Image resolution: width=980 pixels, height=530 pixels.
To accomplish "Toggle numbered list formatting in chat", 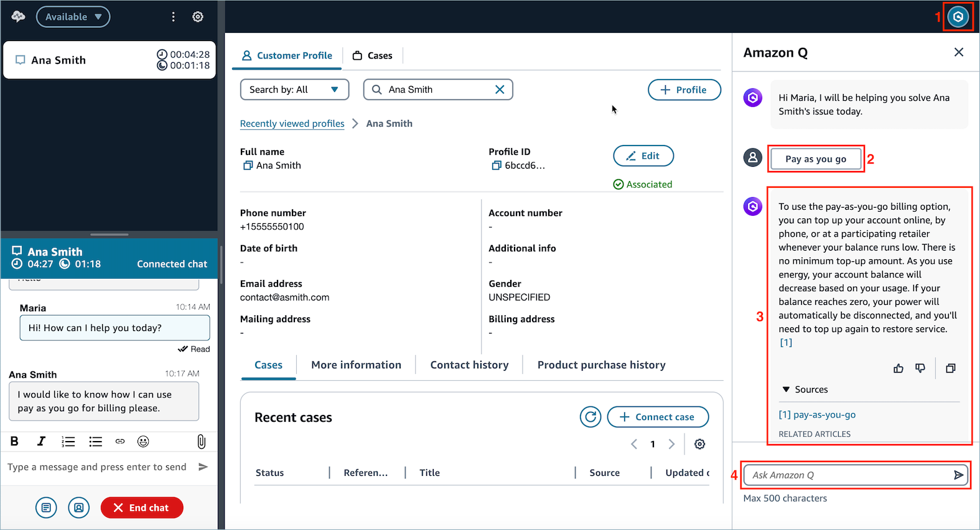I will point(68,442).
